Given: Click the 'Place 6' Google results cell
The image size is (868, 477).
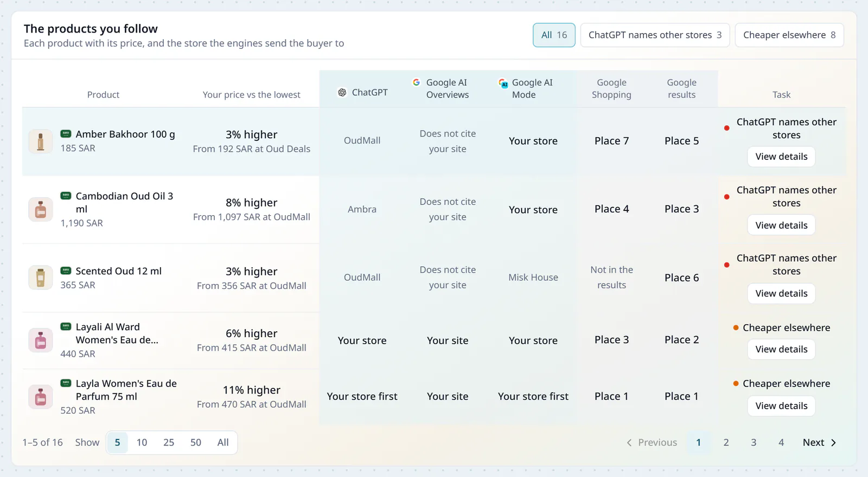Looking at the screenshot, I should 681,278.
